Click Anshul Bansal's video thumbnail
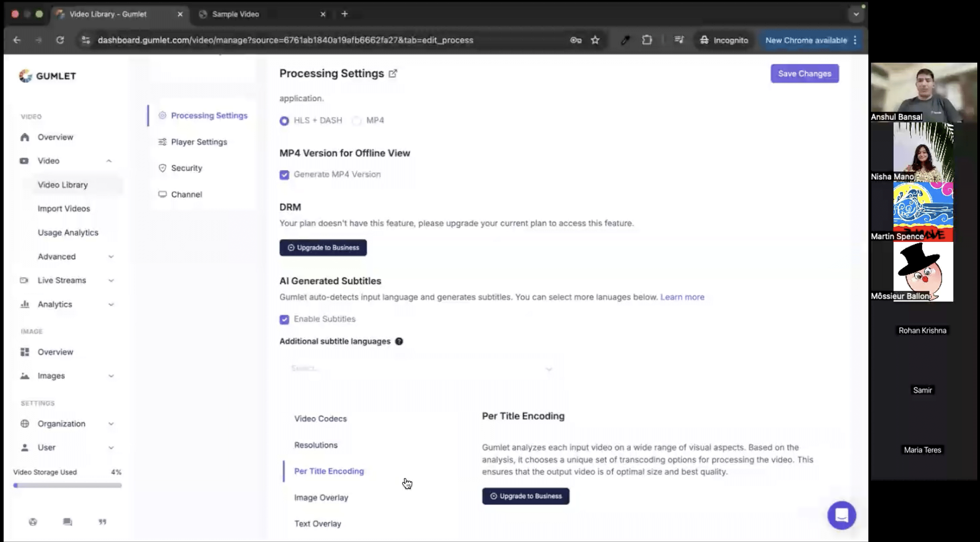The image size is (980, 542). 923,92
